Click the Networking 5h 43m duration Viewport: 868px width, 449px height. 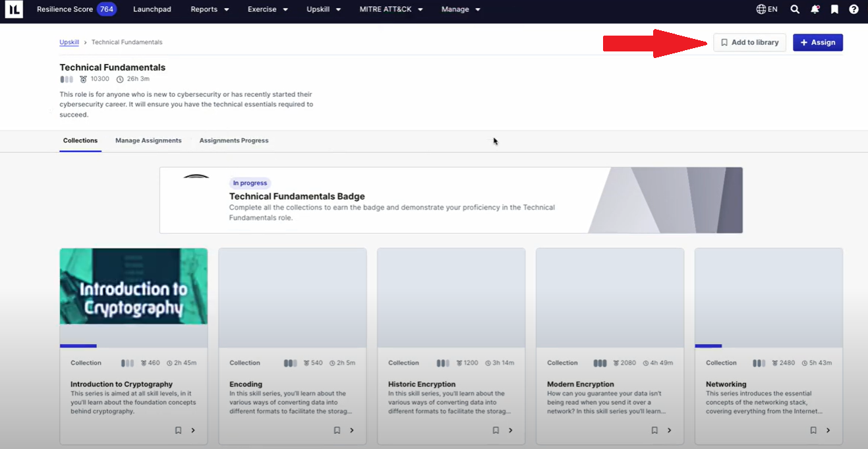pyautogui.click(x=819, y=363)
